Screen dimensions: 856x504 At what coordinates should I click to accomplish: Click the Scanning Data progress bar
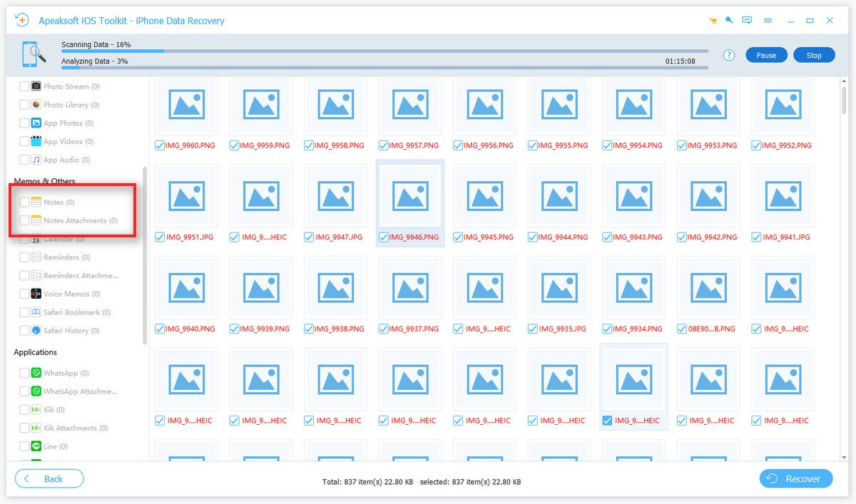pos(384,51)
